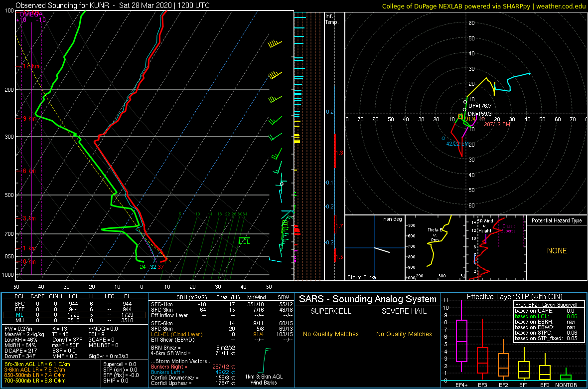Viewport: 588px width, 389px height.
Task: Click the Potential Hazard Type header
Action: (x=557, y=220)
